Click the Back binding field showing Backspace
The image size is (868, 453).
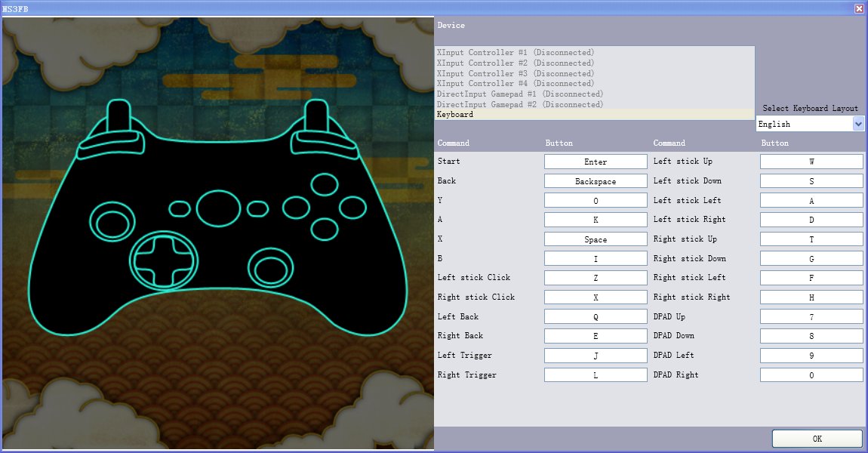pyautogui.click(x=596, y=181)
